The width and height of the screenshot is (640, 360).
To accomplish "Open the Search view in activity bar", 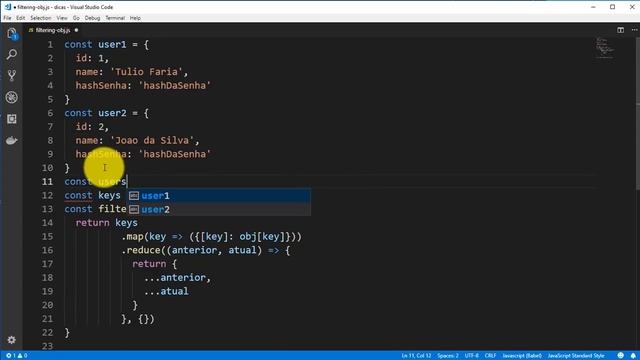I will click(x=11, y=54).
